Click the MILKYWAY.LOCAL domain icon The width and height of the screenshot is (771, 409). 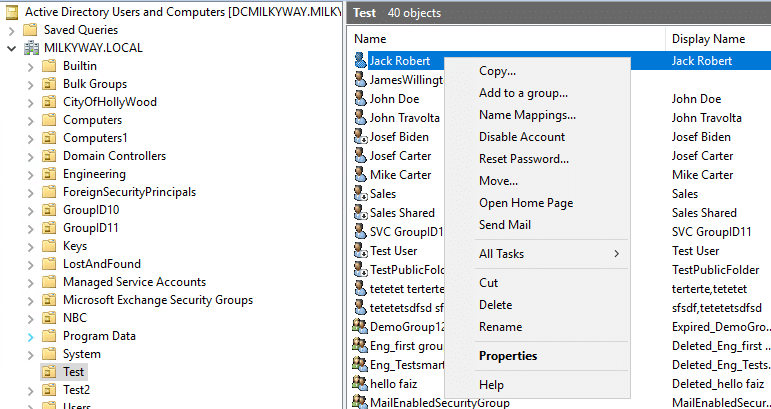[31, 48]
